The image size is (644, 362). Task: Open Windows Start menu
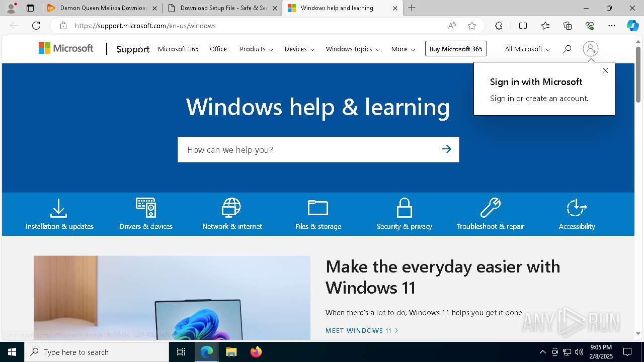coord(12,352)
